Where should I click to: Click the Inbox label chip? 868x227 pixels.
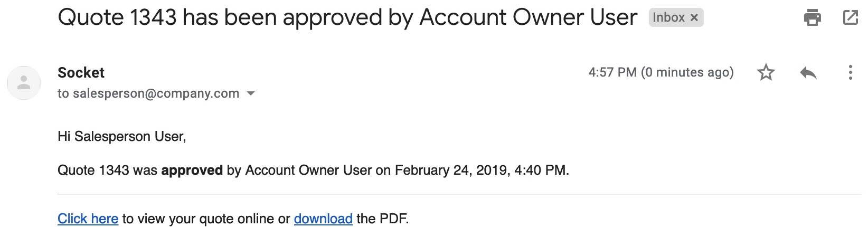click(x=676, y=17)
